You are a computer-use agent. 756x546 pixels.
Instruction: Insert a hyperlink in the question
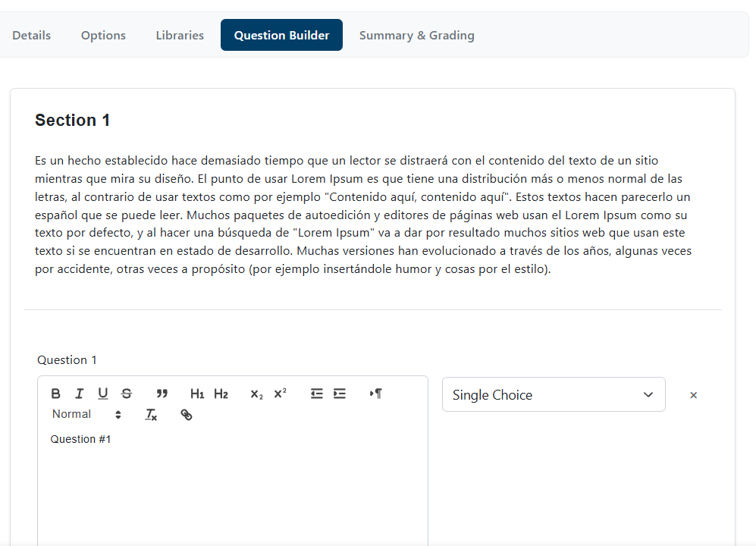(x=187, y=415)
